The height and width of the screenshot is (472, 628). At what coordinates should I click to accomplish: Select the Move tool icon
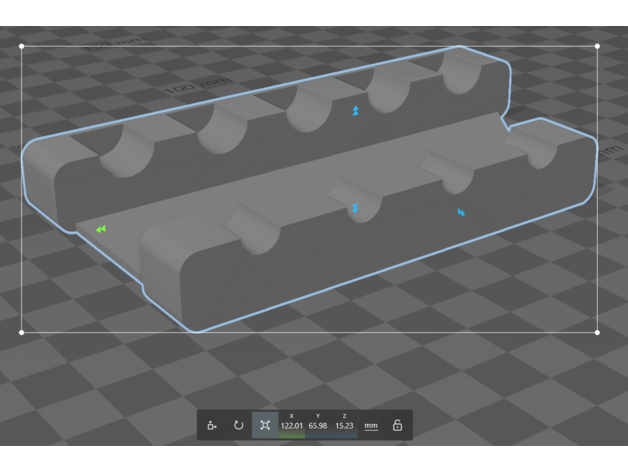(x=212, y=425)
